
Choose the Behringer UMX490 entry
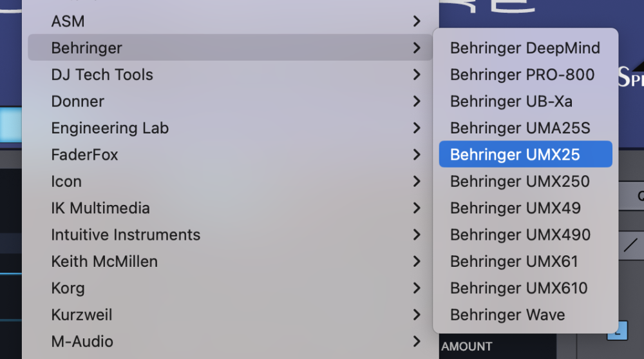pyautogui.click(x=520, y=235)
